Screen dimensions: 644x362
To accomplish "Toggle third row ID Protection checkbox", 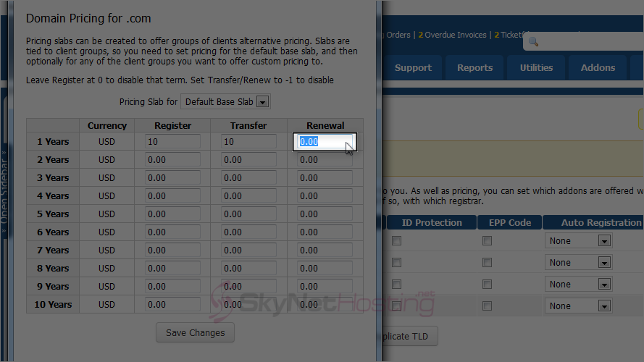I will 396,284.
